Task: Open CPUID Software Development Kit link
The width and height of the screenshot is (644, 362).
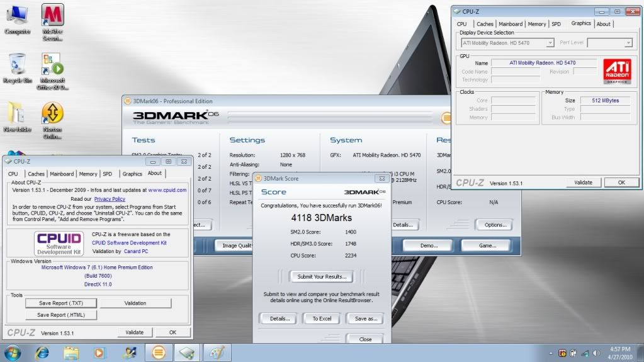Action: (x=129, y=243)
